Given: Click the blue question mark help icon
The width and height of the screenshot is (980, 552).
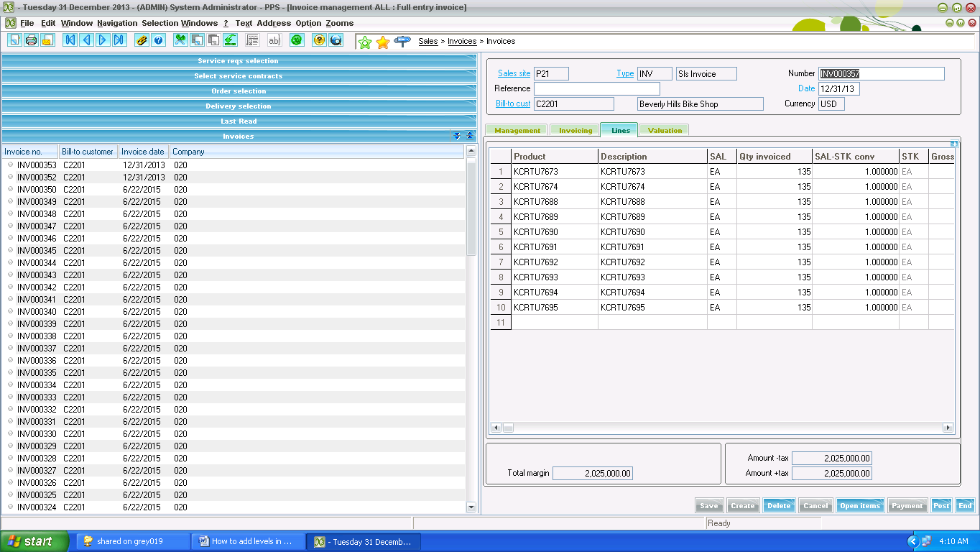Looking at the screenshot, I should coord(158,40).
